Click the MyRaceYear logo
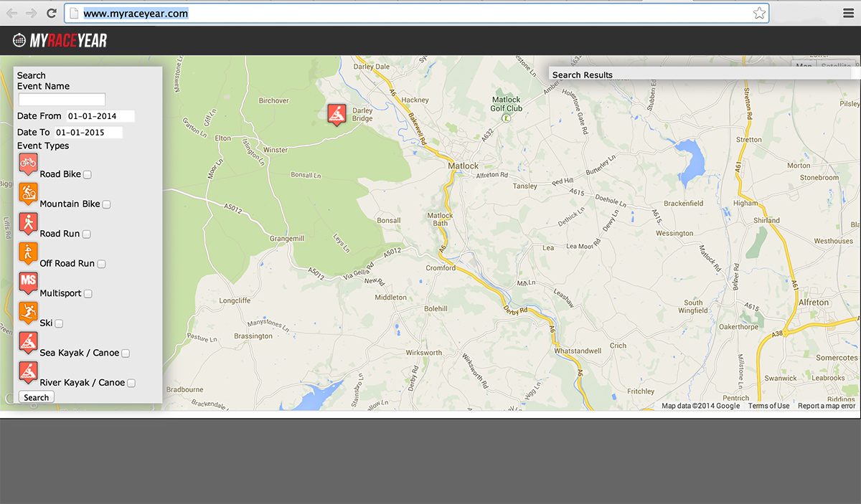 pos(60,41)
